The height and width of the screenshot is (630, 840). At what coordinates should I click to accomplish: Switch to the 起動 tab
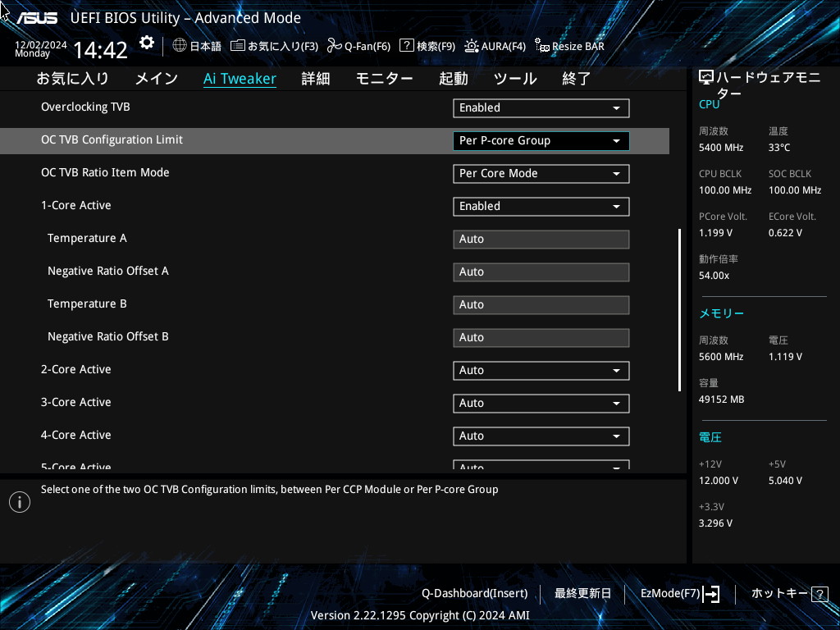[x=453, y=79]
